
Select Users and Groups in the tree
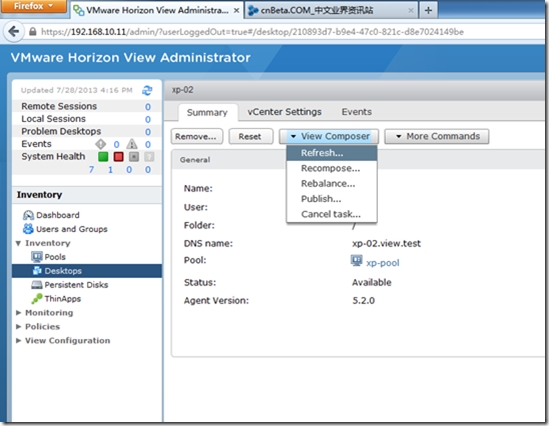tap(72, 229)
